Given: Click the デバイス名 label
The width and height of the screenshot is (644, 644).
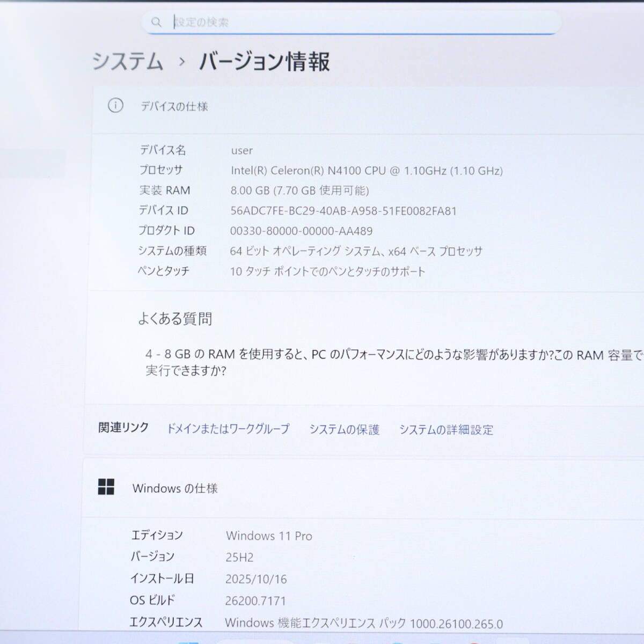Looking at the screenshot, I should [x=163, y=150].
